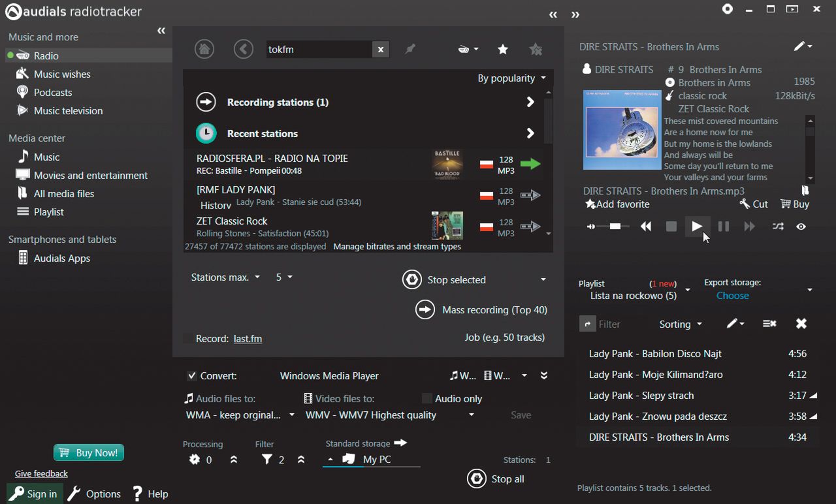Click the Buy Now! button

(89, 452)
